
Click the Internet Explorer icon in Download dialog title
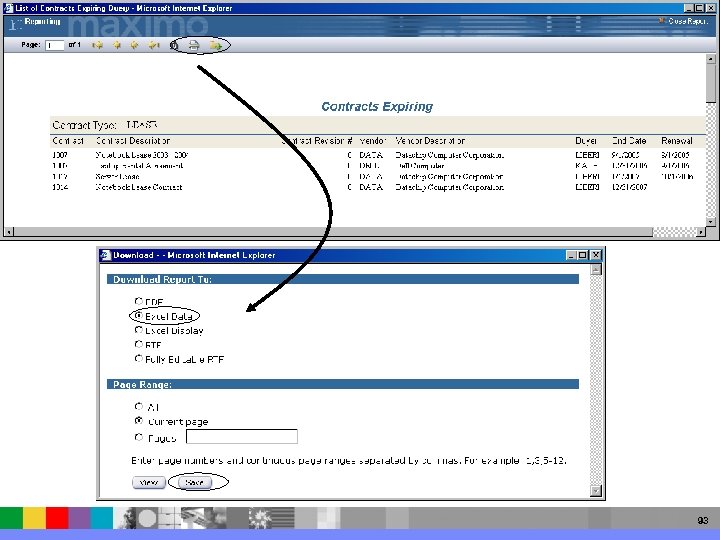106,255
